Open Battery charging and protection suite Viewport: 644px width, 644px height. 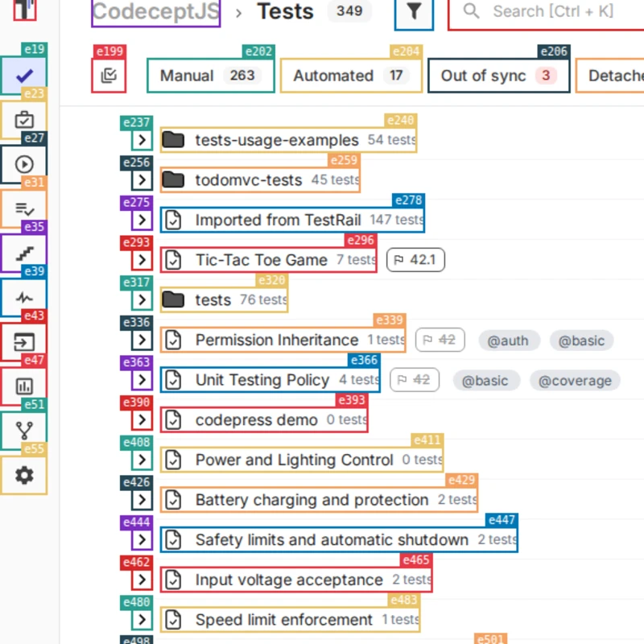(319, 499)
